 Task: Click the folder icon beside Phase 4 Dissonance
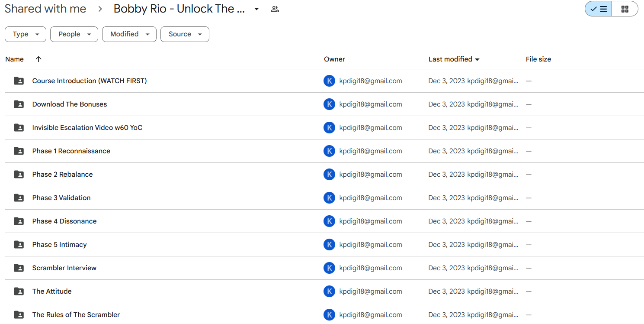point(19,221)
